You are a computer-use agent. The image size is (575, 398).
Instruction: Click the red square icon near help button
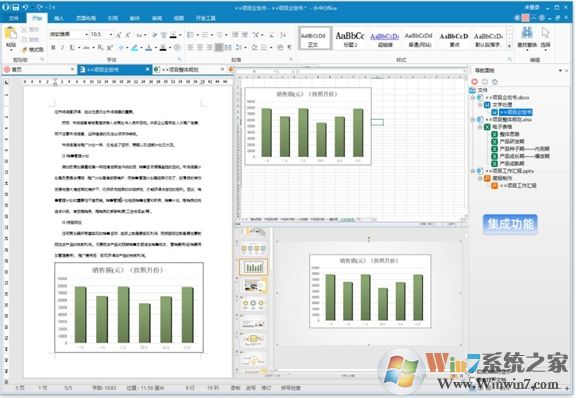point(525,18)
